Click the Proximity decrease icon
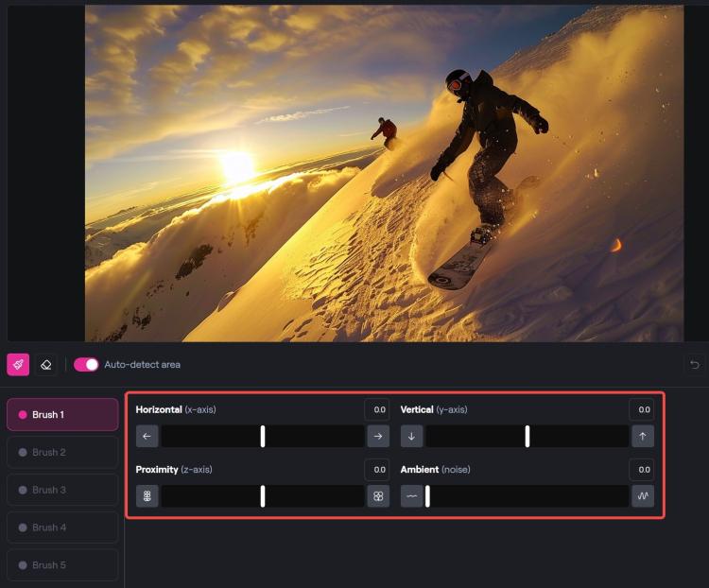Viewport: 709px width, 588px height. coord(147,496)
